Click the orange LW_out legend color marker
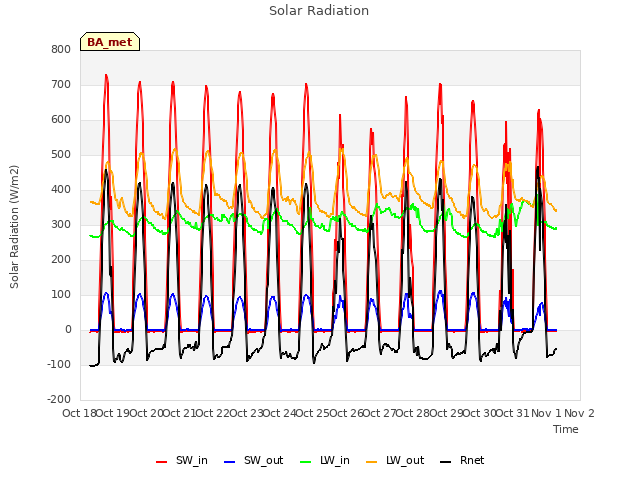This screenshot has width=640, height=480. pos(372,462)
